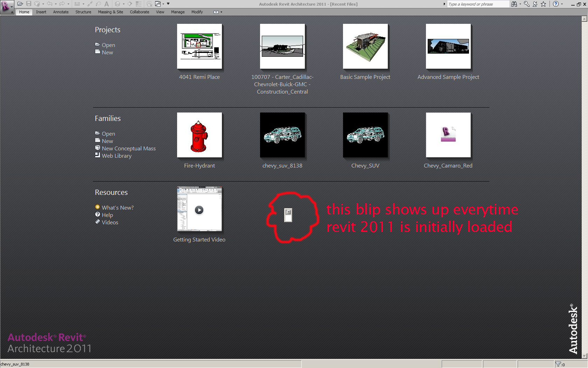
Task: Click the Undo arrow icon
Action: tap(50, 4)
